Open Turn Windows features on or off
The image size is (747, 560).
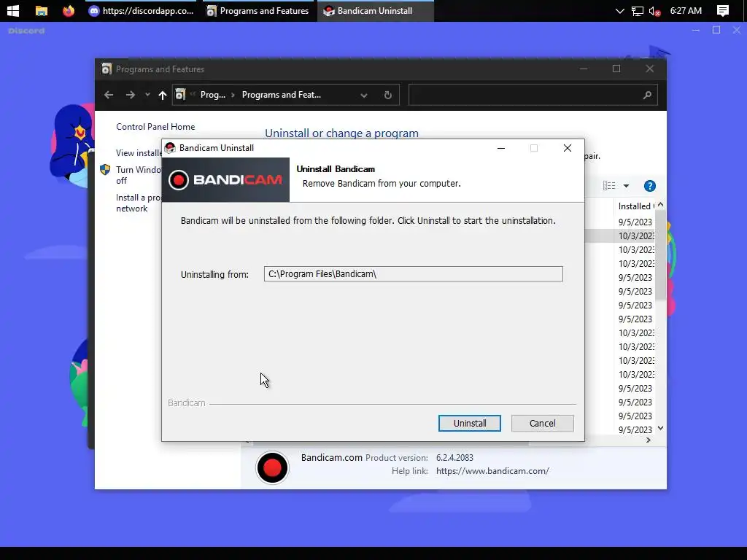tap(139, 175)
